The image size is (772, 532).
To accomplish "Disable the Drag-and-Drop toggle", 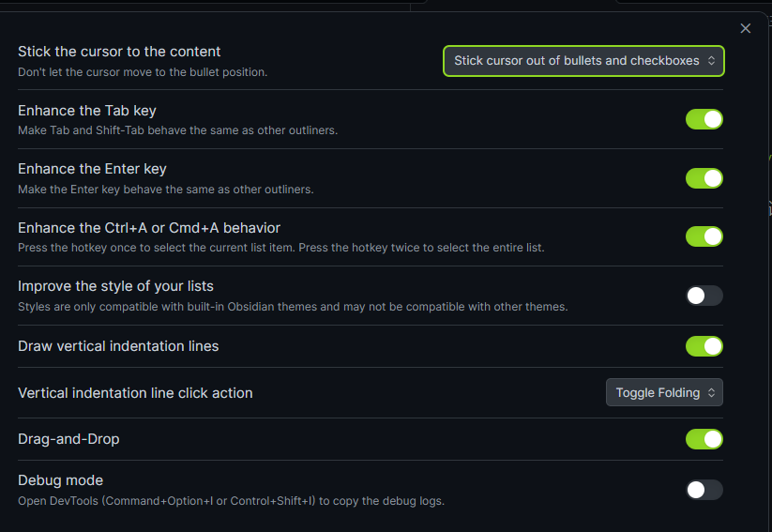I will (704, 439).
